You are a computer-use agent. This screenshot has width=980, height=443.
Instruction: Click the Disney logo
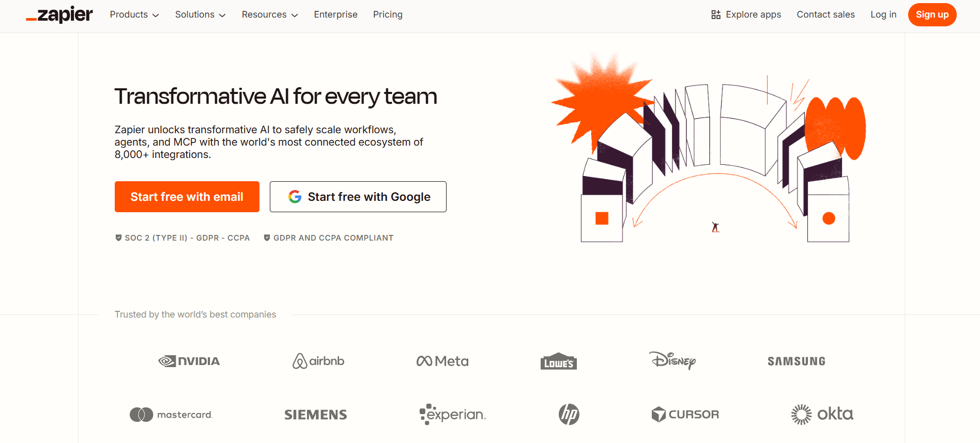coord(672,360)
